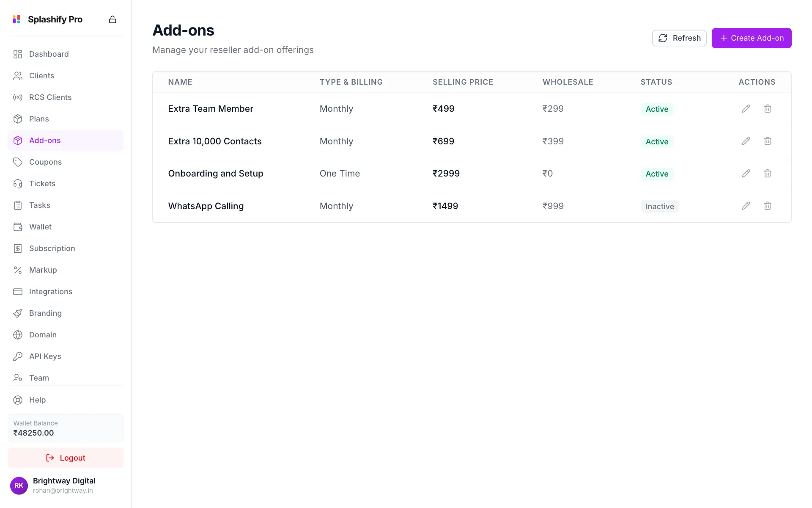
Task: Delete the Extra 10,000 Contacts add-on
Action: tap(768, 141)
